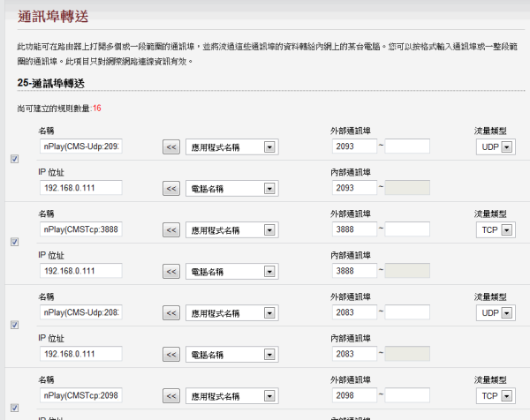Viewport: 530px width, 420px height.
Task: Focus empty external port end field after 3888
Action: click(x=407, y=229)
